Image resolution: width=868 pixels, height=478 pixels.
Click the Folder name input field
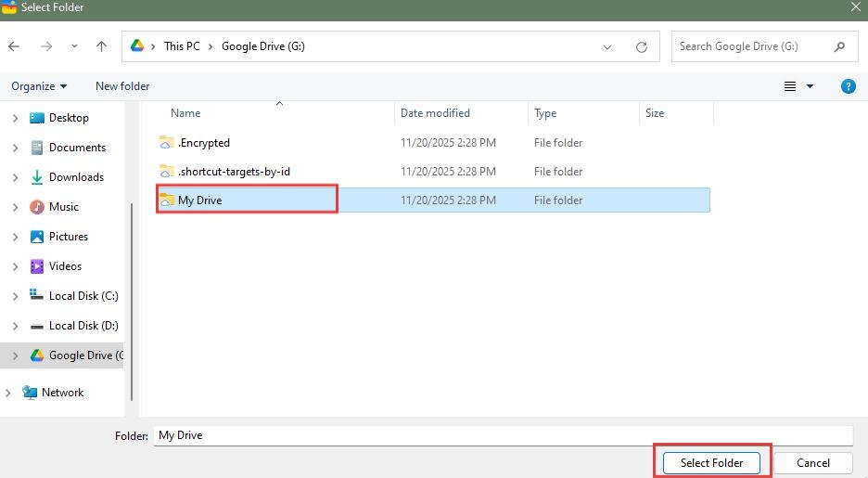tap(501, 434)
